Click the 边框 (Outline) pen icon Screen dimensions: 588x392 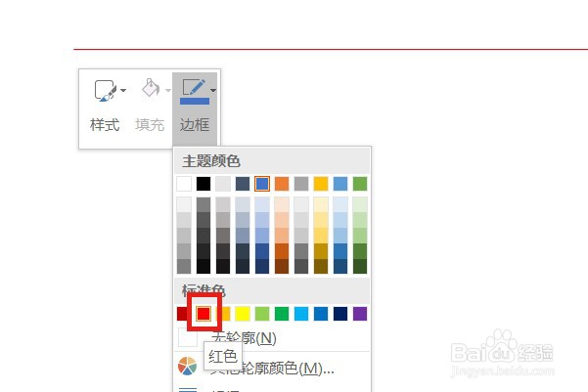(x=195, y=92)
